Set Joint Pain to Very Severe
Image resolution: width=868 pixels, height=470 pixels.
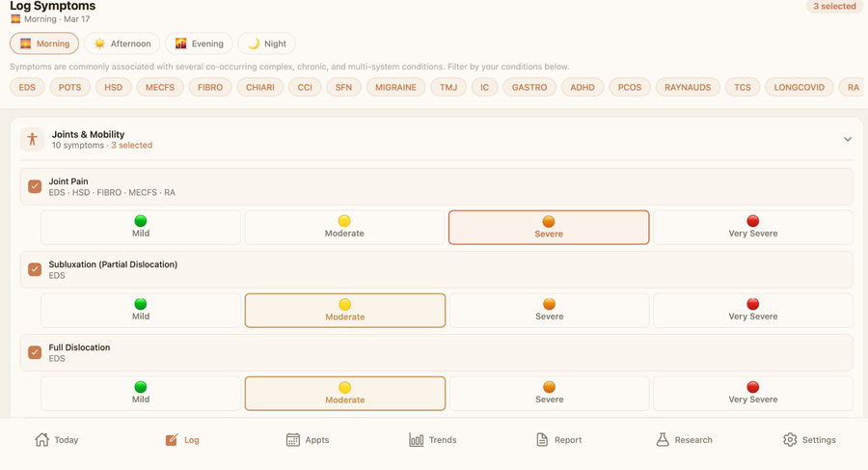753,227
